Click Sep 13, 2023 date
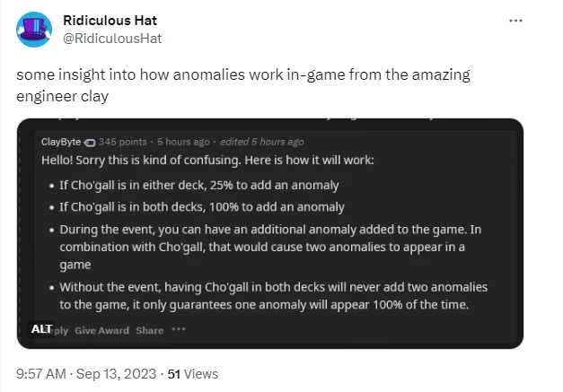The image size is (563, 392). (116, 374)
